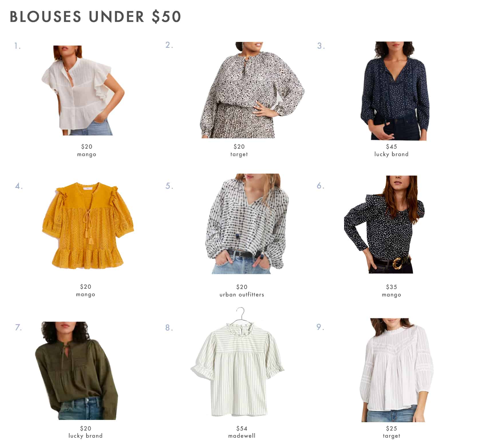Click the 'urban outfitters' label text

click(242, 294)
